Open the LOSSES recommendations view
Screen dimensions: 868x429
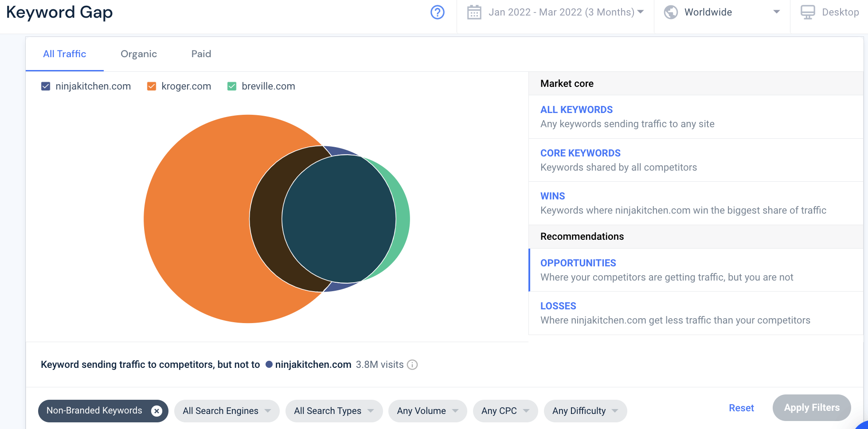(x=558, y=306)
